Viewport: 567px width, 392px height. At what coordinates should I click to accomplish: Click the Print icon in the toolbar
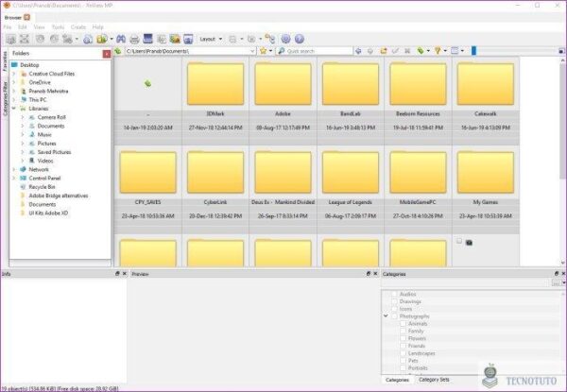(x=134, y=39)
